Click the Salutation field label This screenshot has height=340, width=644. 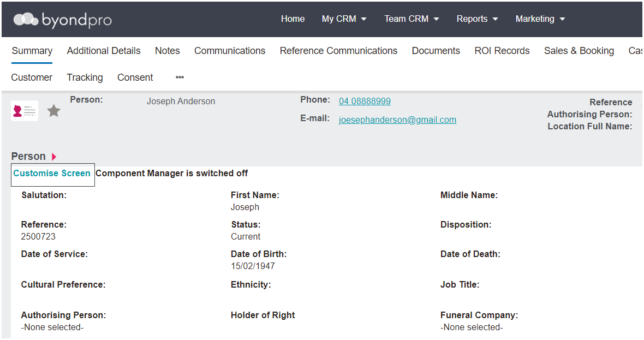[x=44, y=195]
